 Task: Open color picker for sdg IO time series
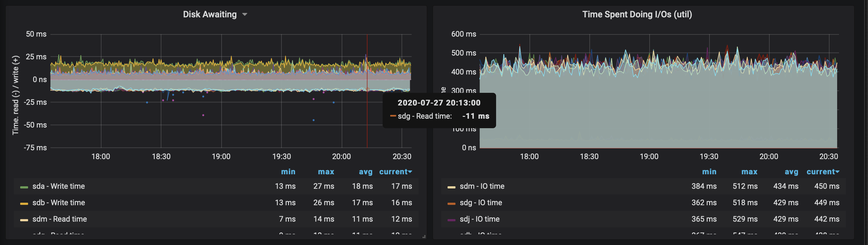(x=452, y=204)
